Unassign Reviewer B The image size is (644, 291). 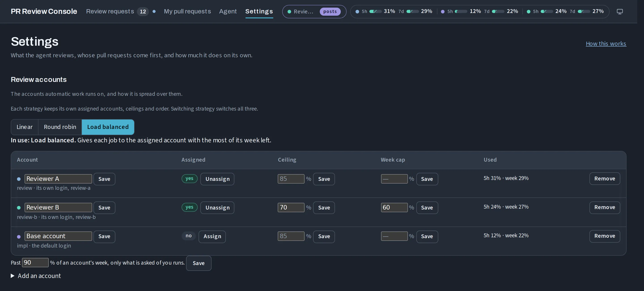(x=217, y=208)
